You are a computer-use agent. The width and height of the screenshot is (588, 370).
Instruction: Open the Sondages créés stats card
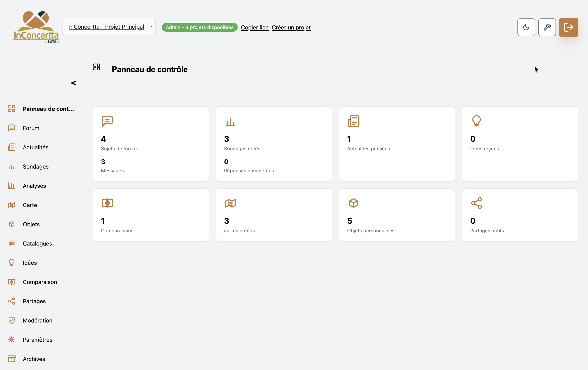click(274, 144)
